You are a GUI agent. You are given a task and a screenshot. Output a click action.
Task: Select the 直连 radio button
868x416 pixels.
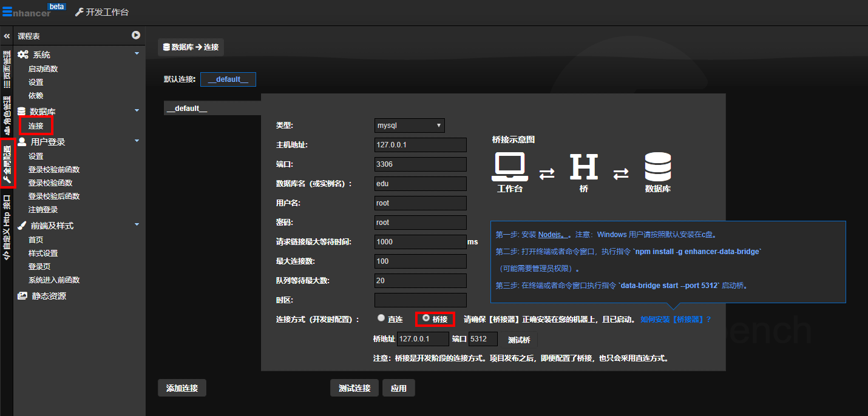381,318
